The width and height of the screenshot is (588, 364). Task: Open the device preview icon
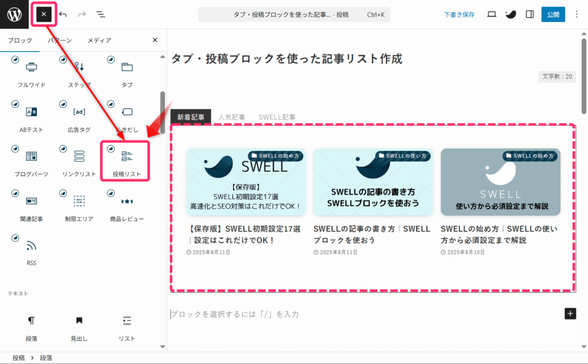point(492,14)
